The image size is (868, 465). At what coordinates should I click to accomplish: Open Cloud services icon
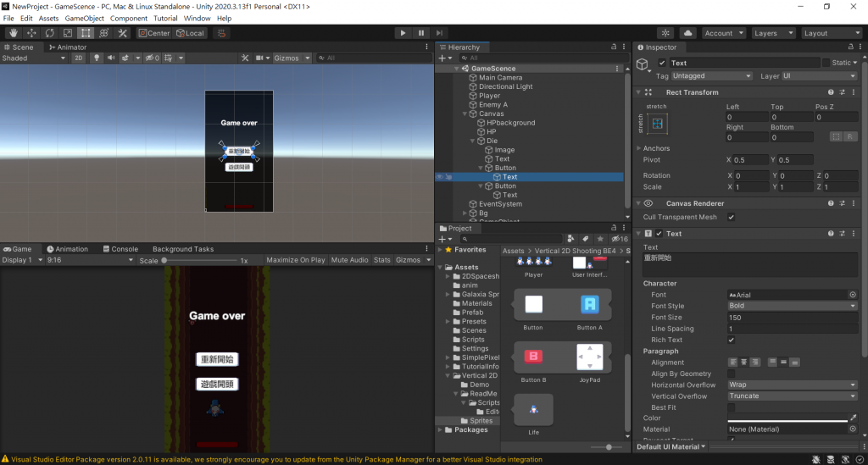(x=688, y=33)
